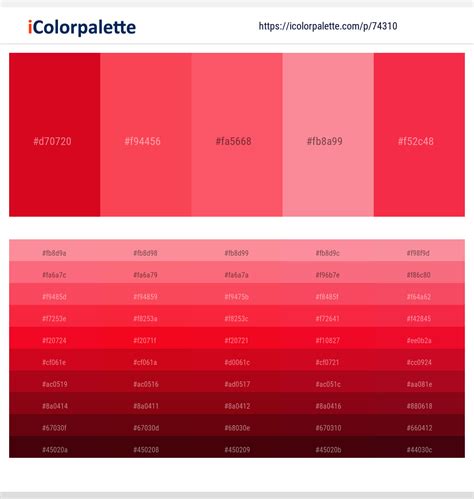Select the #ee0b2a shade cell
Viewport: 474px width, 499px height.
[419, 338]
